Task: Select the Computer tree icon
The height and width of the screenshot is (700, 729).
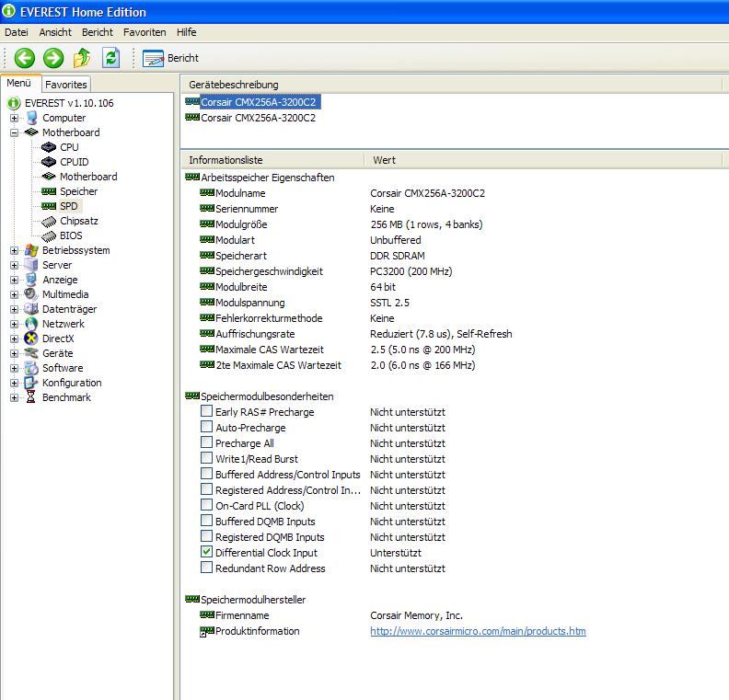Action: click(x=31, y=118)
